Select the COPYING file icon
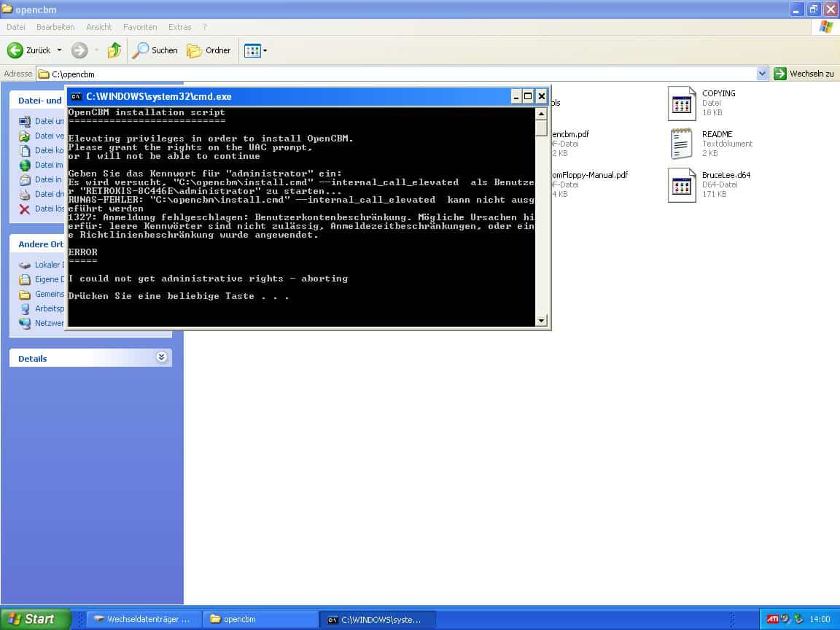The width and height of the screenshot is (840, 630). click(682, 104)
